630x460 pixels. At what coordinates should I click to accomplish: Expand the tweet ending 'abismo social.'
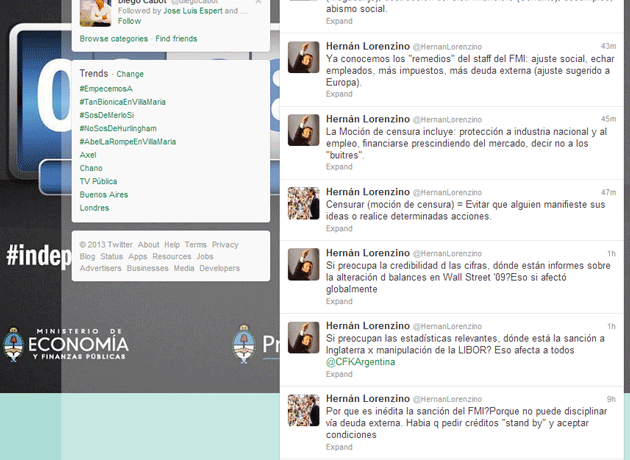[x=339, y=21]
